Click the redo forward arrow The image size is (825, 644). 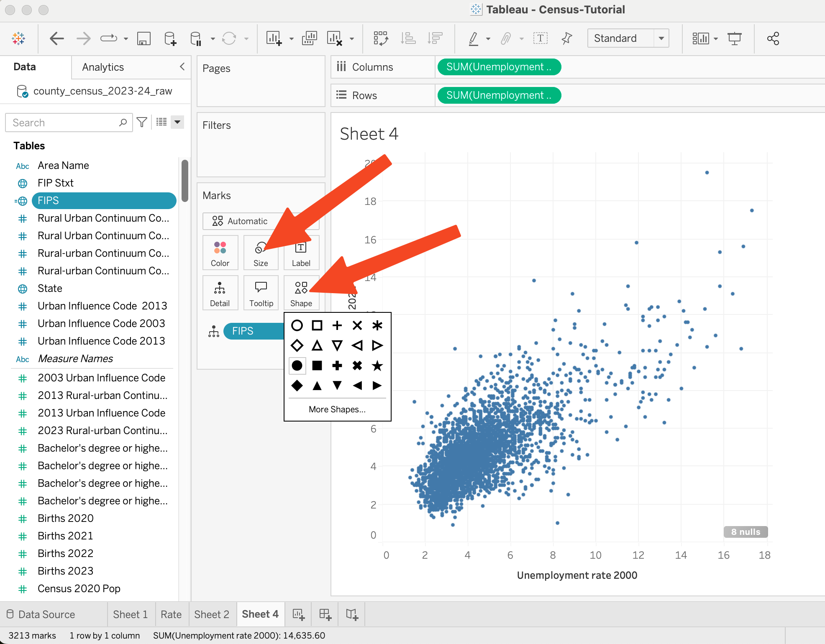pos(84,38)
